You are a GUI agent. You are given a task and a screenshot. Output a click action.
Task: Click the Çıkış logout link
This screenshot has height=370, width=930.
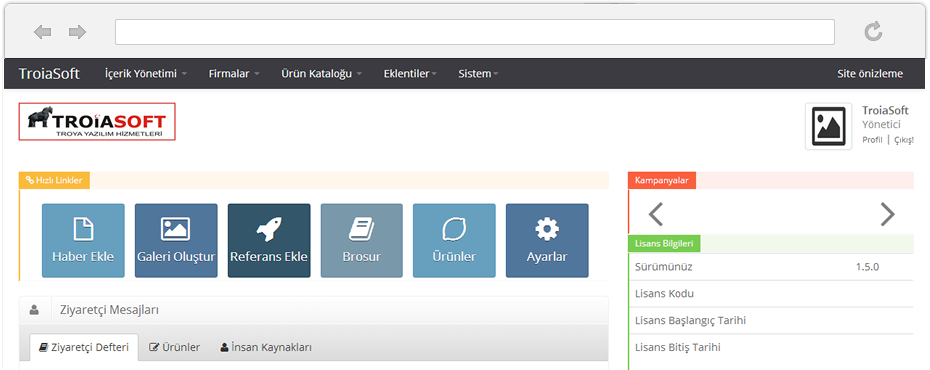point(903,140)
